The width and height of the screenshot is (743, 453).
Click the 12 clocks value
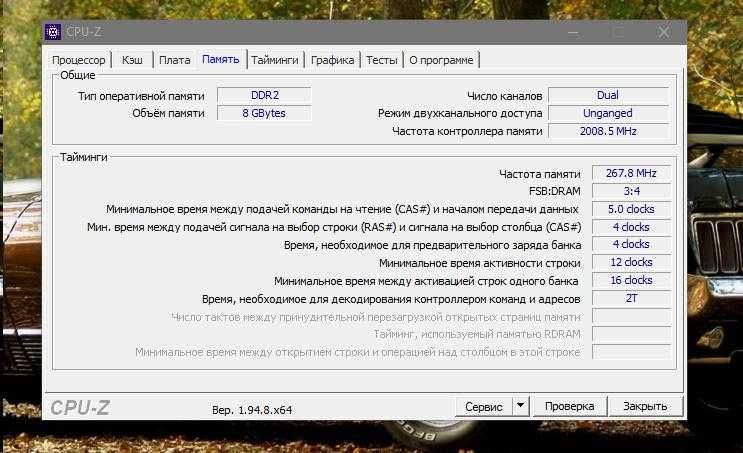pos(632,262)
